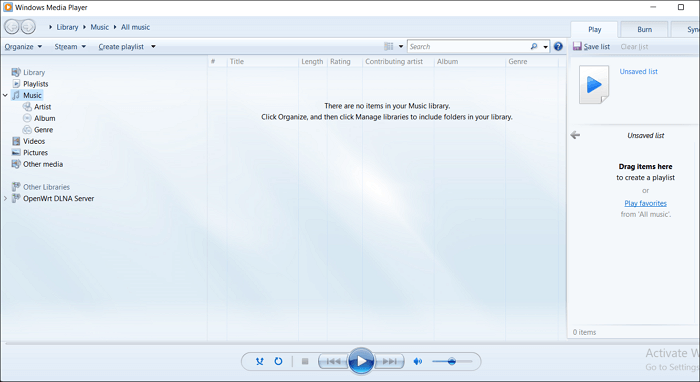Open the help question mark icon

[558, 46]
